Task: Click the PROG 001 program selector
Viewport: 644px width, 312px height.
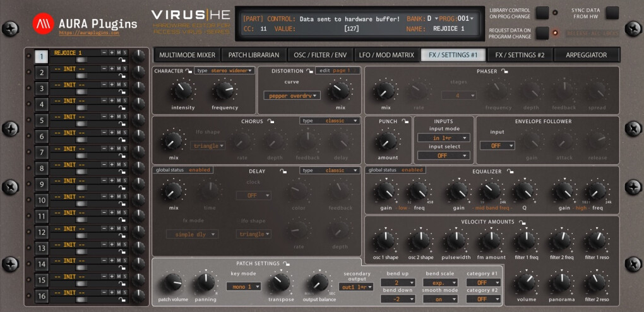Action: [x=466, y=18]
